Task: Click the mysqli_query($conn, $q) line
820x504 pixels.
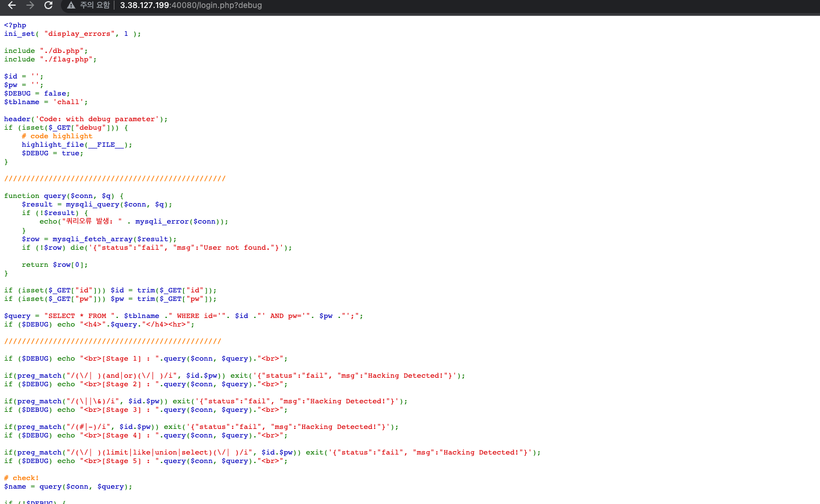Action: (97, 204)
